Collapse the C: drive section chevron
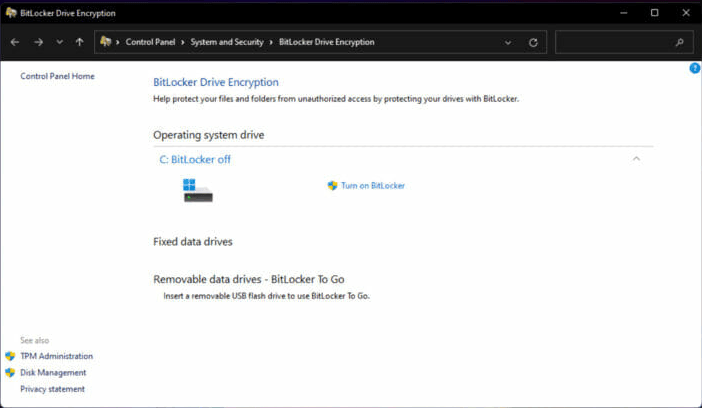Image resolution: width=702 pixels, height=408 pixels. pyautogui.click(x=636, y=159)
